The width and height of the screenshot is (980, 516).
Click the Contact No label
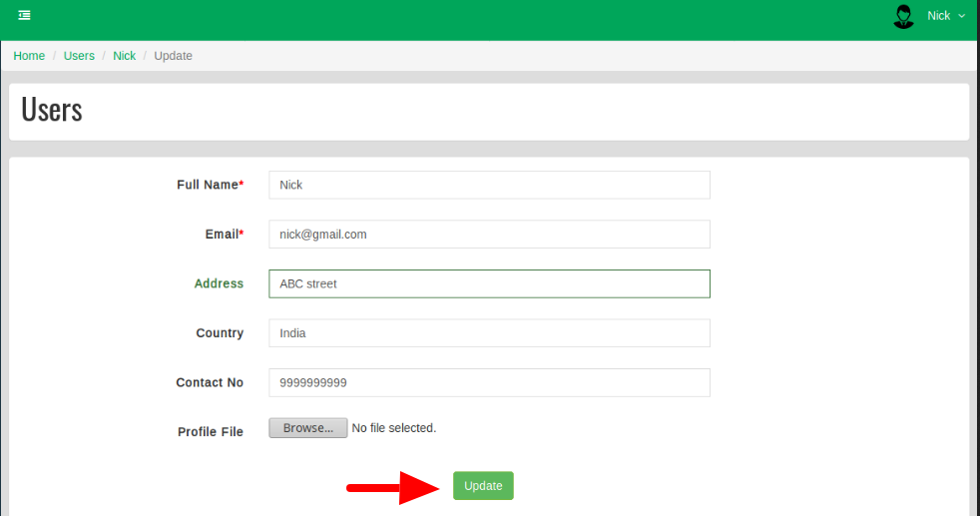tap(210, 382)
